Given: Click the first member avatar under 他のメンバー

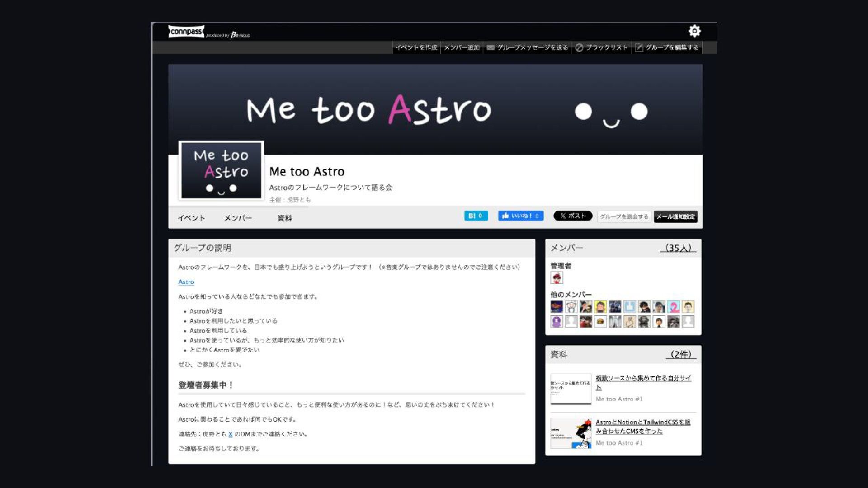Looking at the screenshot, I should [x=557, y=307].
